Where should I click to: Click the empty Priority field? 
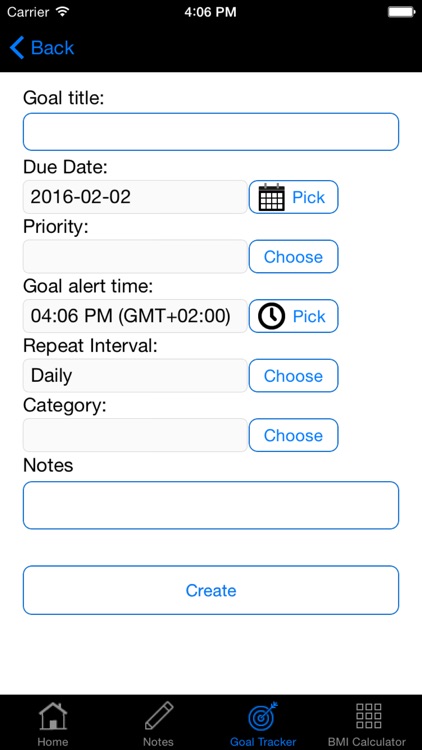(x=135, y=257)
